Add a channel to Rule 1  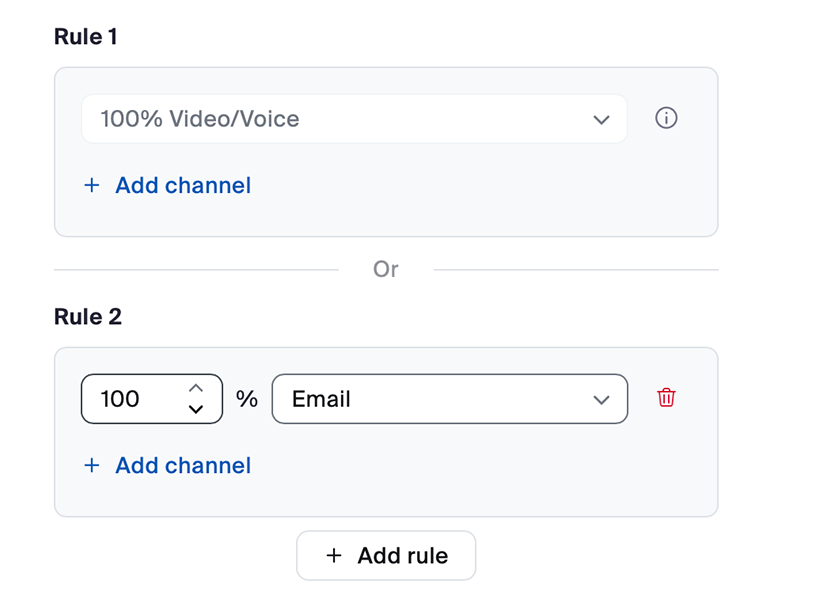pos(182,185)
